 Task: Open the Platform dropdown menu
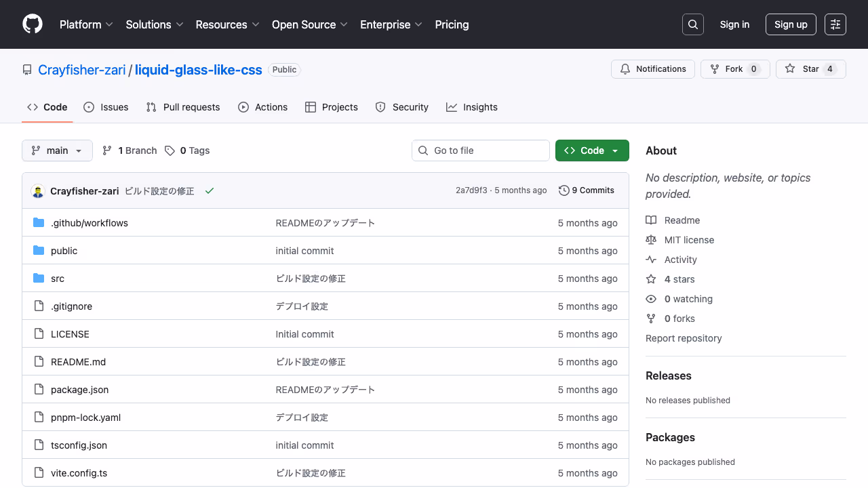(x=86, y=24)
